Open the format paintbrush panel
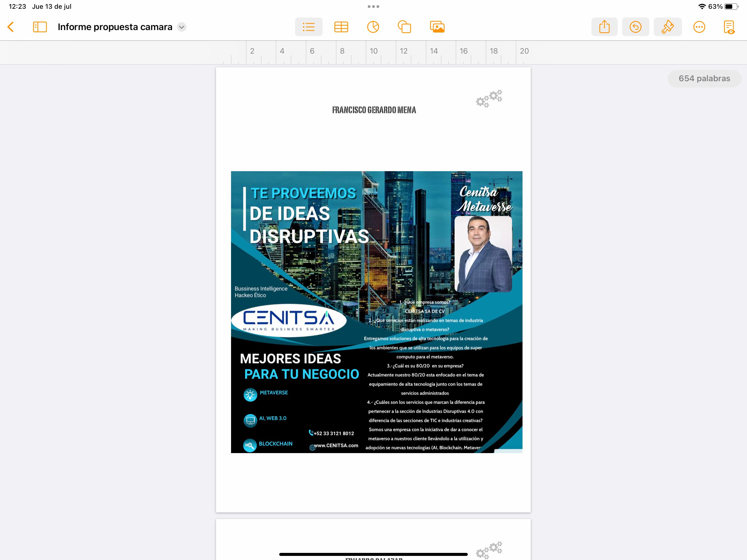Screen dimensions: 747x560 click(667, 27)
